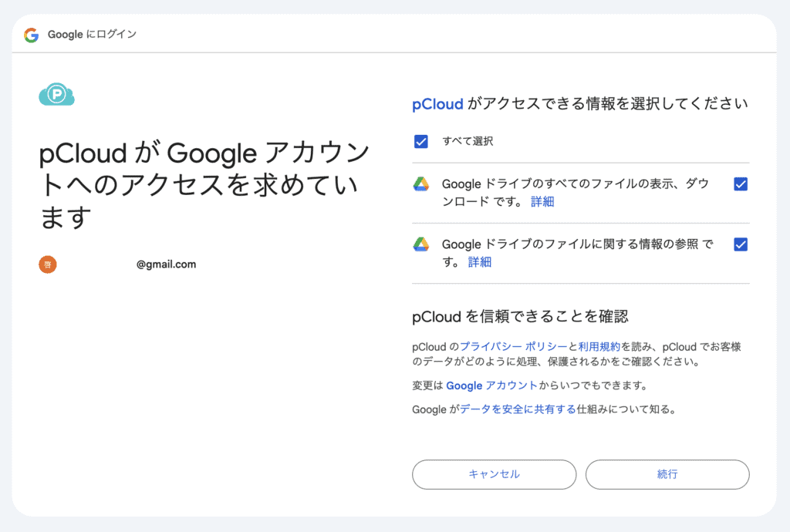Click the キャンセル button
This screenshot has height=532, width=790.
click(495, 474)
